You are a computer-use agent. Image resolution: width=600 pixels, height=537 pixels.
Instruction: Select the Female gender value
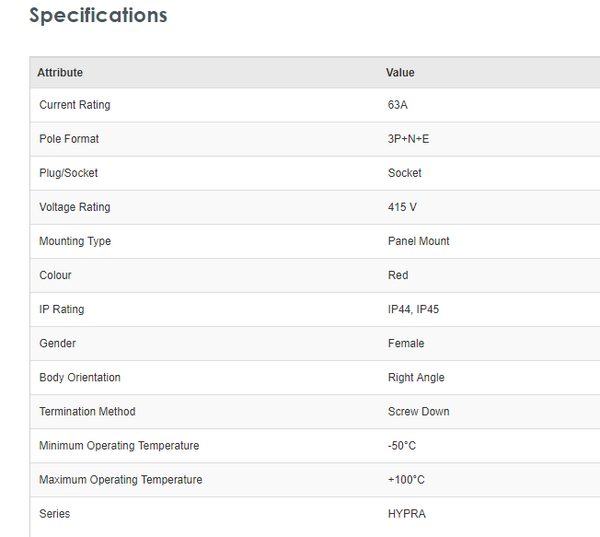406,343
